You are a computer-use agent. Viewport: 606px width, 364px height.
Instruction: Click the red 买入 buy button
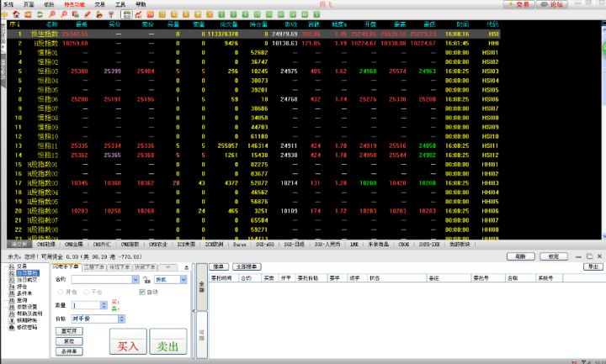click(128, 341)
